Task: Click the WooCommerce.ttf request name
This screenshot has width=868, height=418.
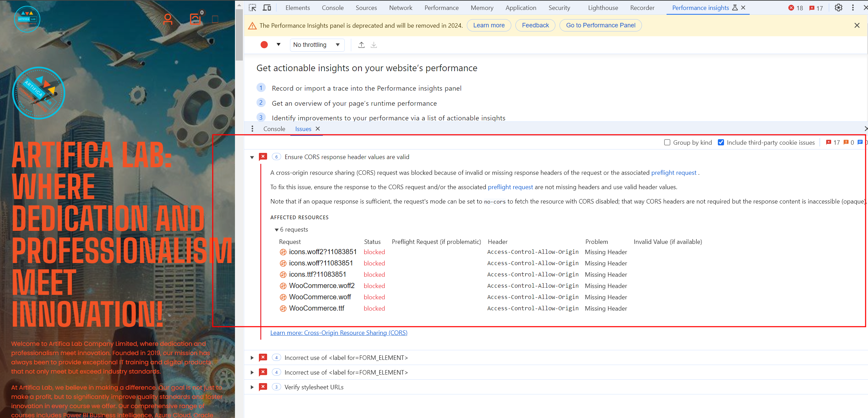Action: (316, 309)
